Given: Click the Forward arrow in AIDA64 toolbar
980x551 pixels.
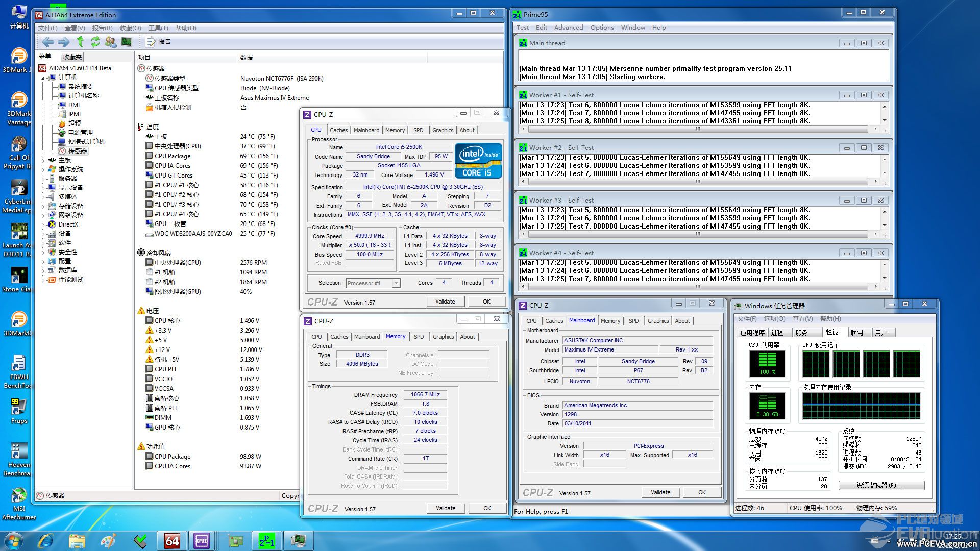Looking at the screenshot, I should (64, 42).
